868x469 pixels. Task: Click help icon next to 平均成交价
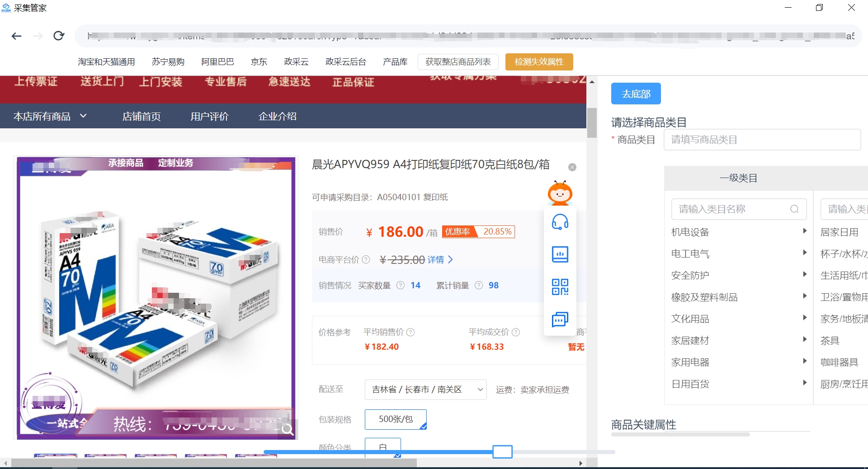click(516, 332)
